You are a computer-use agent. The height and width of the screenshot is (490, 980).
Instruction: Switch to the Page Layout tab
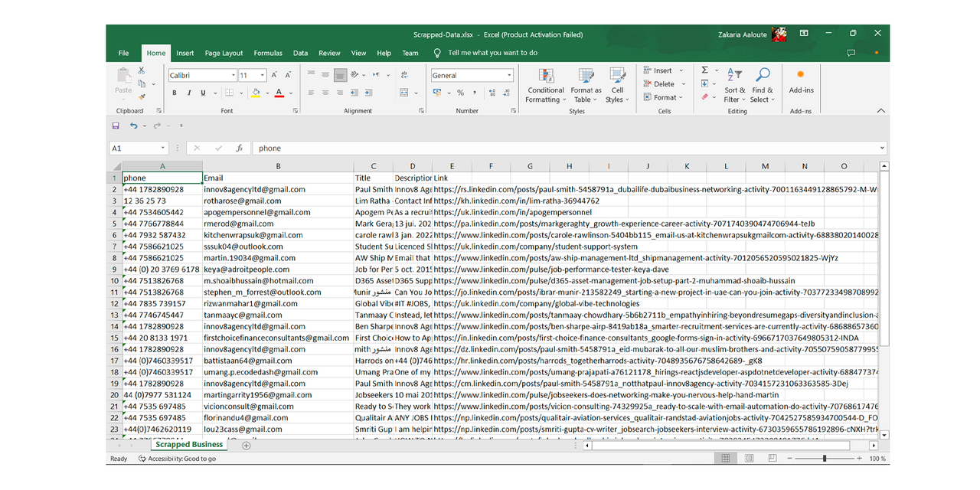click(224, 53)
